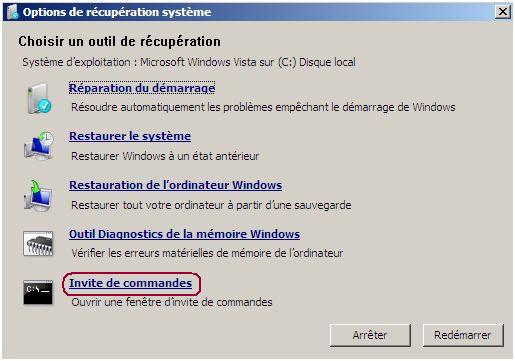Select Restauration de l'ordinateur Windows
Image resolution: width=515 pixels, height=361 pixels.
(x=176, y=185)
